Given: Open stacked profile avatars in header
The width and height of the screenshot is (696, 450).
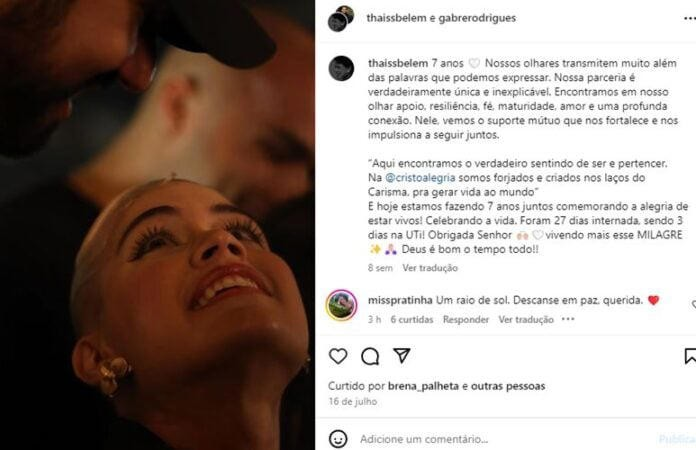Looking at the screenshot, I should [x=341, y=19].
